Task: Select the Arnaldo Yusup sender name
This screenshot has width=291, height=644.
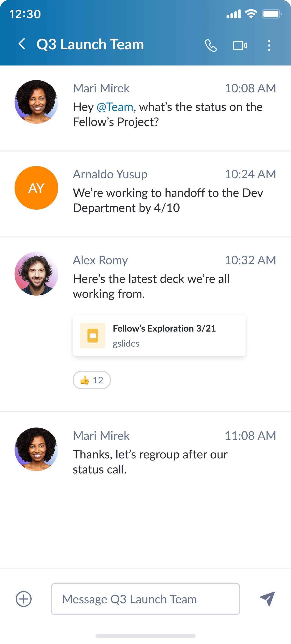Action: pos(110,174)
